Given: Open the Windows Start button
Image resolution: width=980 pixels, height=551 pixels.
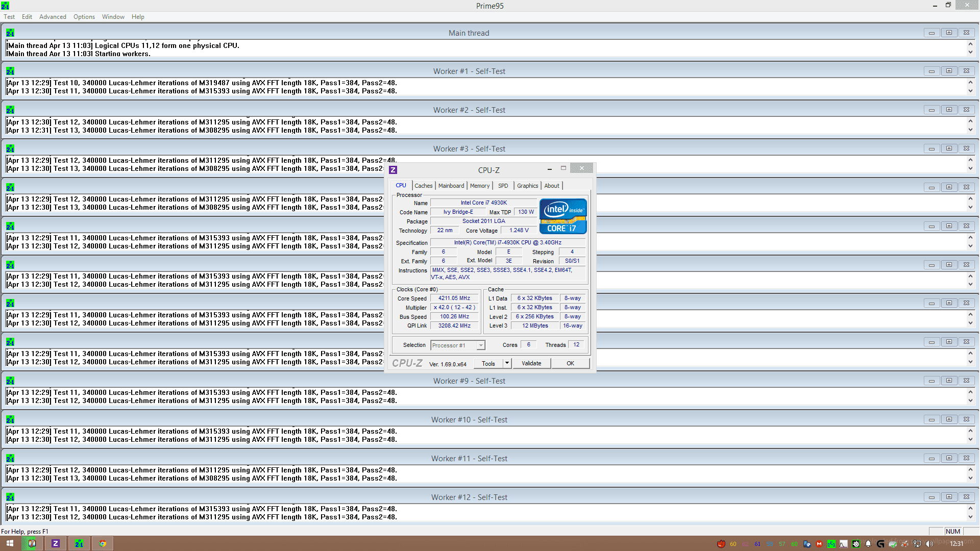Looking at the screenshot, I should point(10,543).
